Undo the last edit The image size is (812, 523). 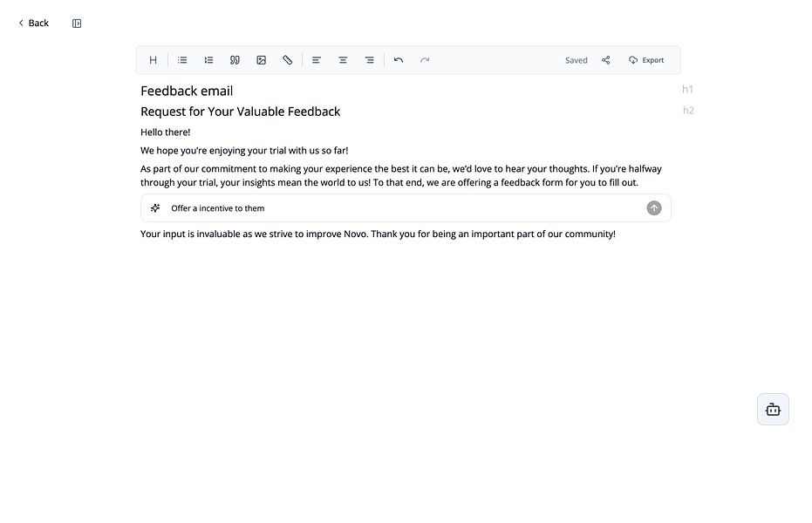(399, 60)
